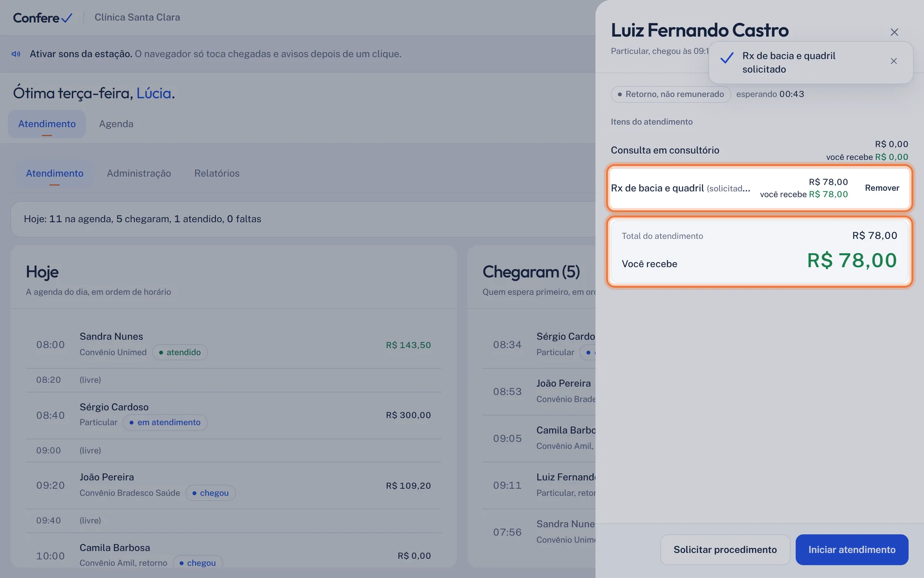Click Iniciar atendimento button
924x578 pixels.
click(x=851, y=550)
